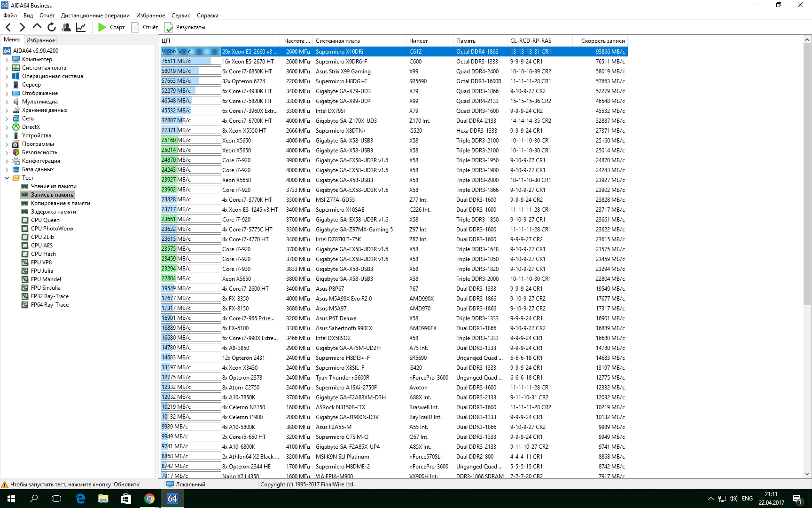Open the Справка menu
812x508 pixels.
pos(208,16)
